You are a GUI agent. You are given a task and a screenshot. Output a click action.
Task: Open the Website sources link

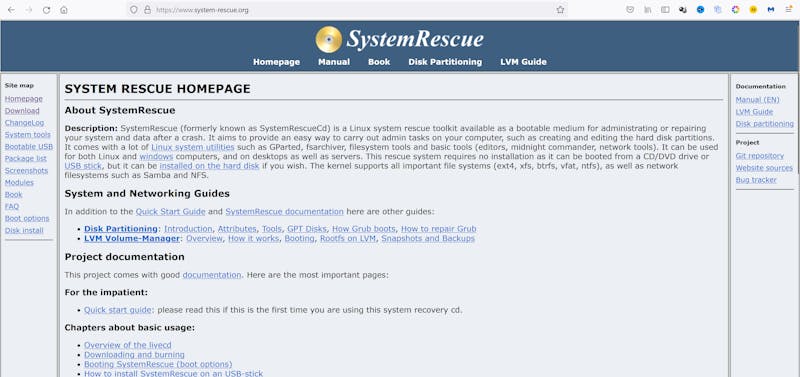pyautogui.click(x=764, y=168)
